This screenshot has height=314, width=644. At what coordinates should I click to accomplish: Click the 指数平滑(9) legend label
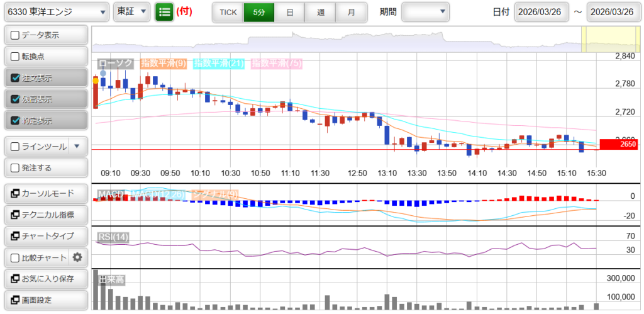pos(163,63)
